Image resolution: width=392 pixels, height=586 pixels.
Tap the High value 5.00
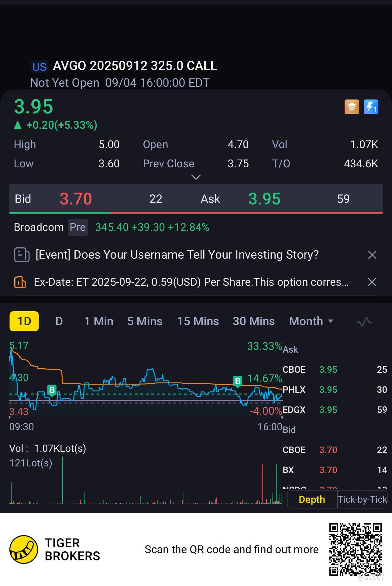click(109, 145)
